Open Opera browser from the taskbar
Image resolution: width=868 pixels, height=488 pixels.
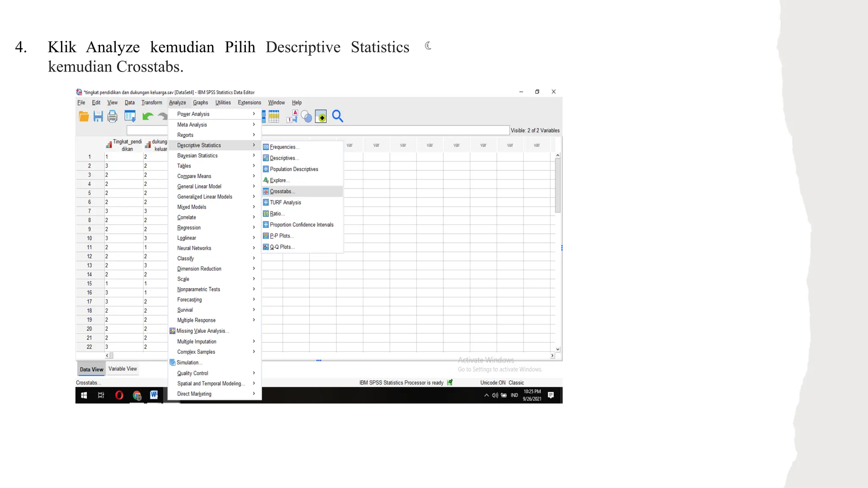click(x=119, y=395)
